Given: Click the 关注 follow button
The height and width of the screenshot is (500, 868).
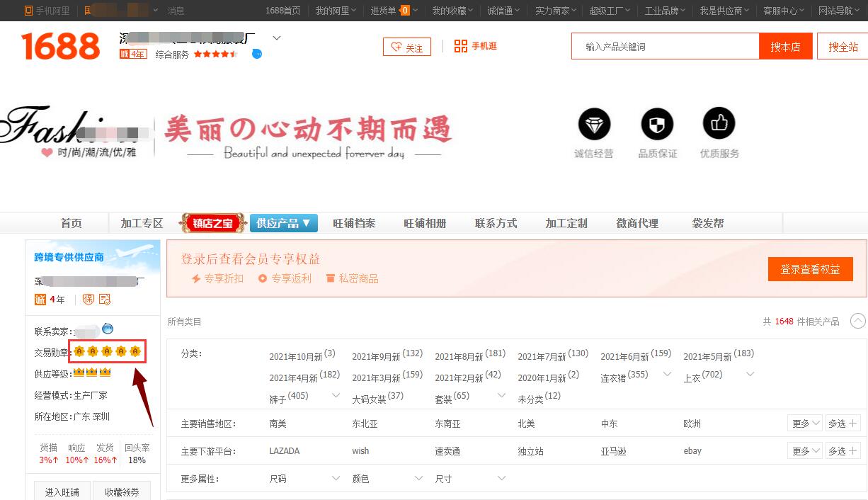Looking at the screenshot, I should tap(406, 47).
